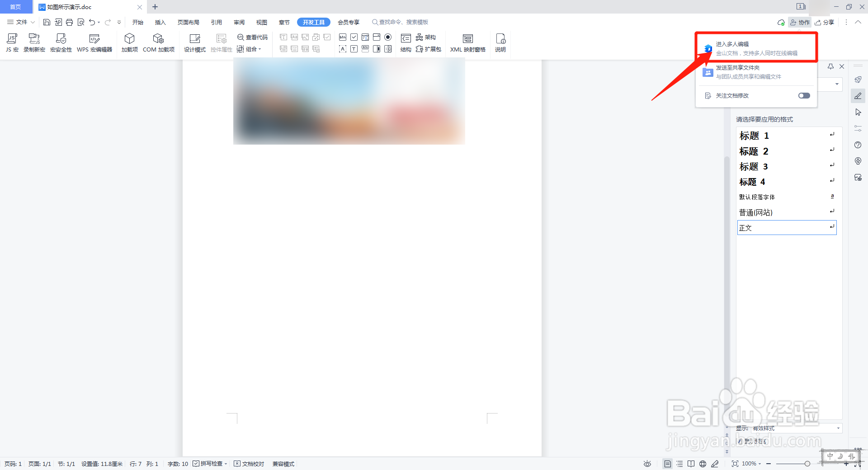Toggle the 关注文档修改 switch
Screen dimensions: 868x470
click(804, 95)
